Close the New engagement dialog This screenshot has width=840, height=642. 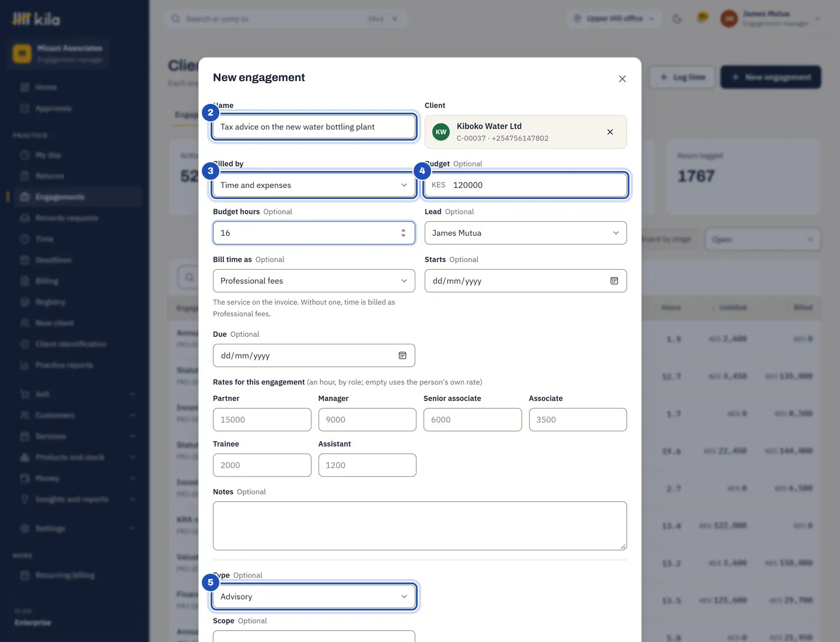tap(622, 79)
